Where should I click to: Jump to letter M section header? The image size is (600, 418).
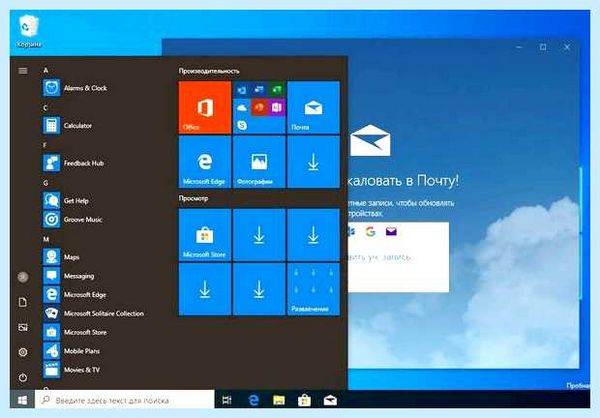[x=46, y=239]
